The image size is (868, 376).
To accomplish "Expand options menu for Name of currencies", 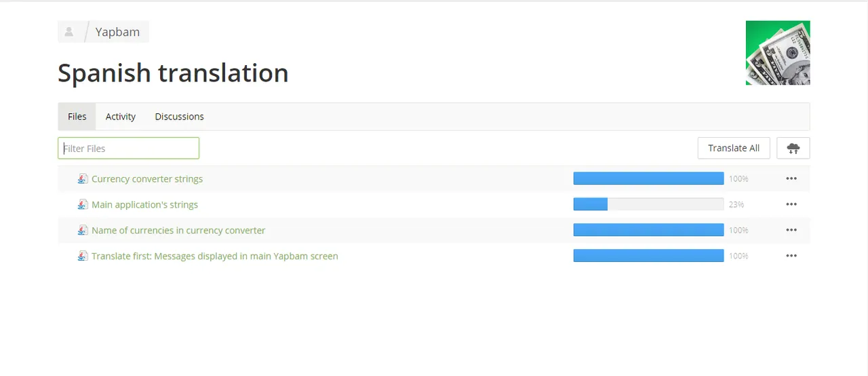I will [x=791, y=230].
